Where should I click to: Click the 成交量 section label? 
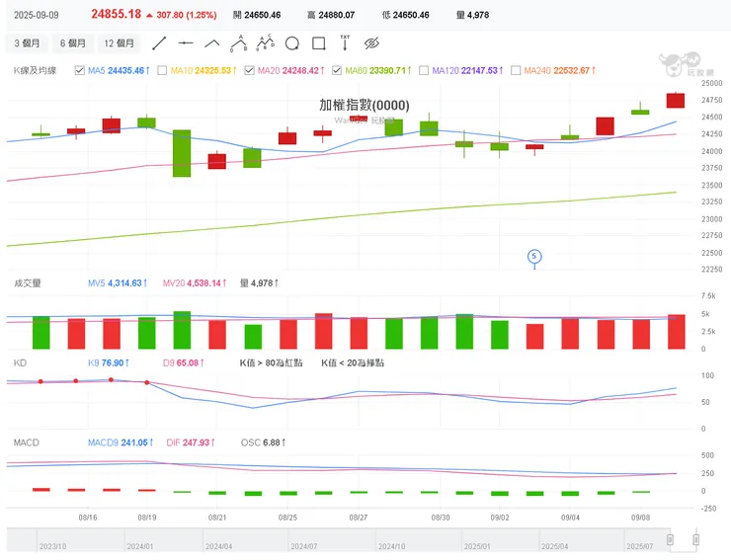tap(28, 283)
